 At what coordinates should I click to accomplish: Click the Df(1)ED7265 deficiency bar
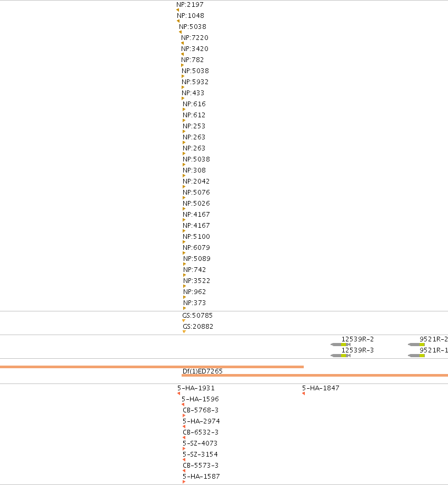[x=315, y=375]
